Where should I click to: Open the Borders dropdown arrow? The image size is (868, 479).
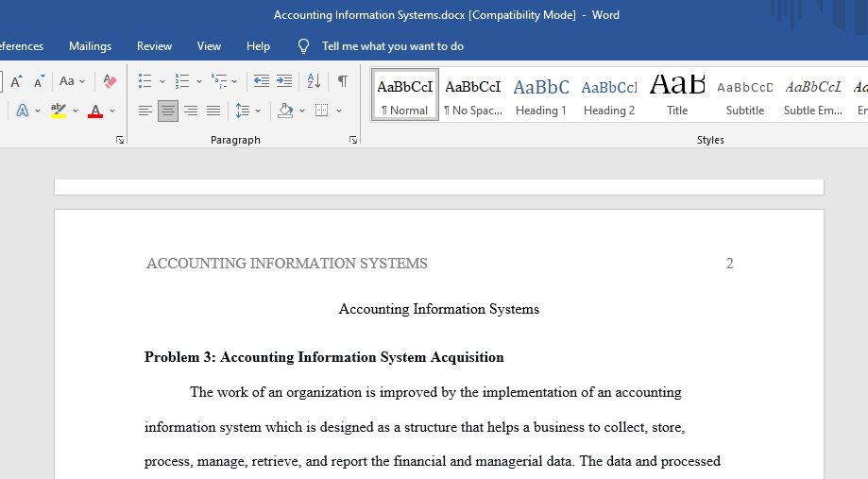(x=339, y=111)
